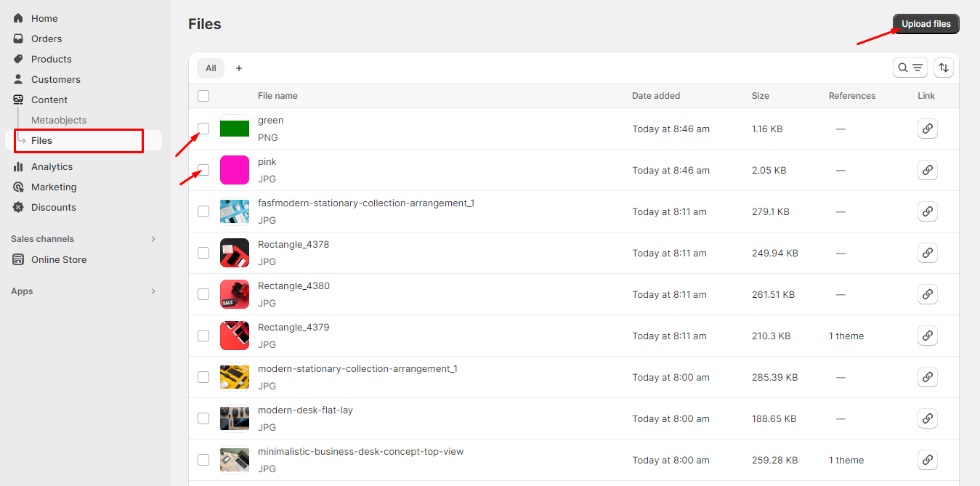Copy link for the green file
This screenshot has height=486, width=980.
[x=927, y=129]
